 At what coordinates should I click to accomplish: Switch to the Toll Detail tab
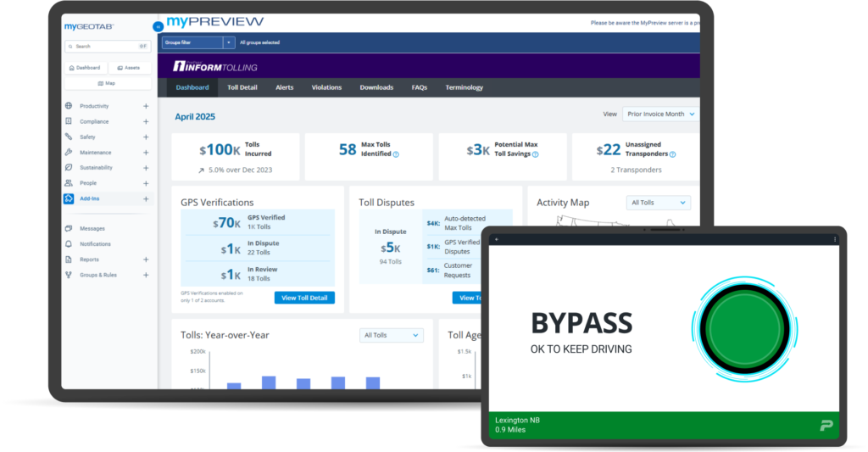[x=242, y=87]
